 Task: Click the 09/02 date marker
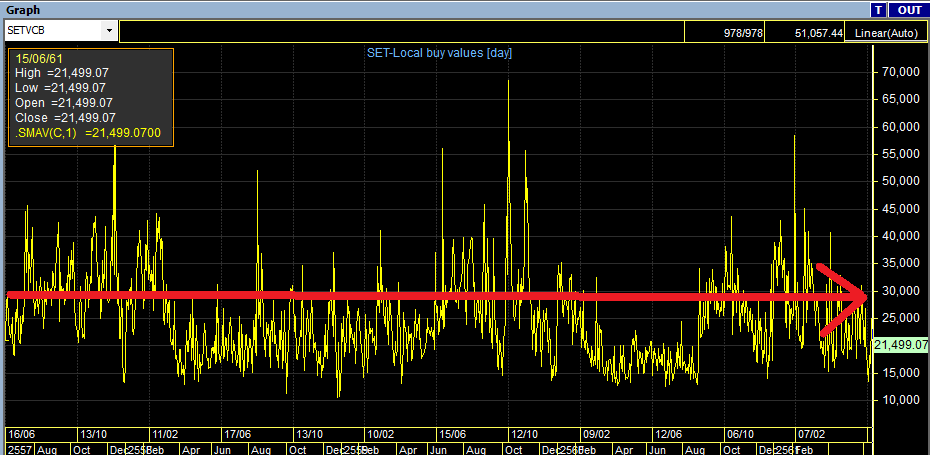(596, 434)
